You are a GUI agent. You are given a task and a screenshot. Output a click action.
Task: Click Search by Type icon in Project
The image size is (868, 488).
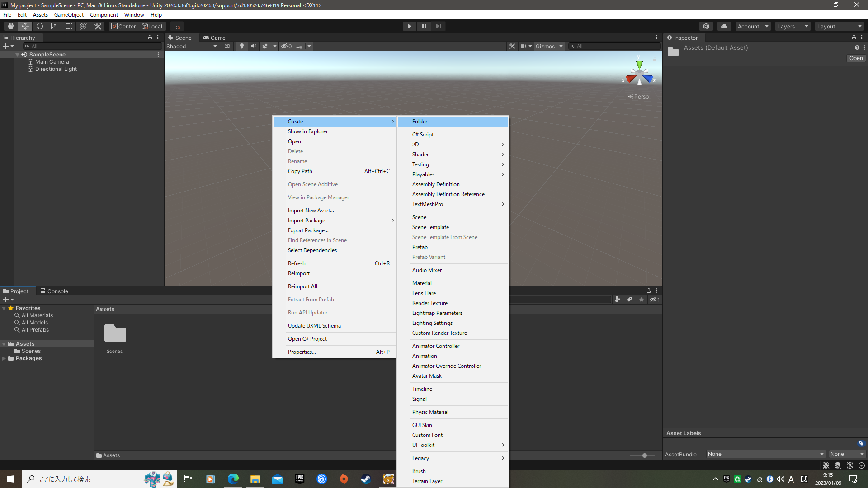pyautogui.click(x=618, y=300)
